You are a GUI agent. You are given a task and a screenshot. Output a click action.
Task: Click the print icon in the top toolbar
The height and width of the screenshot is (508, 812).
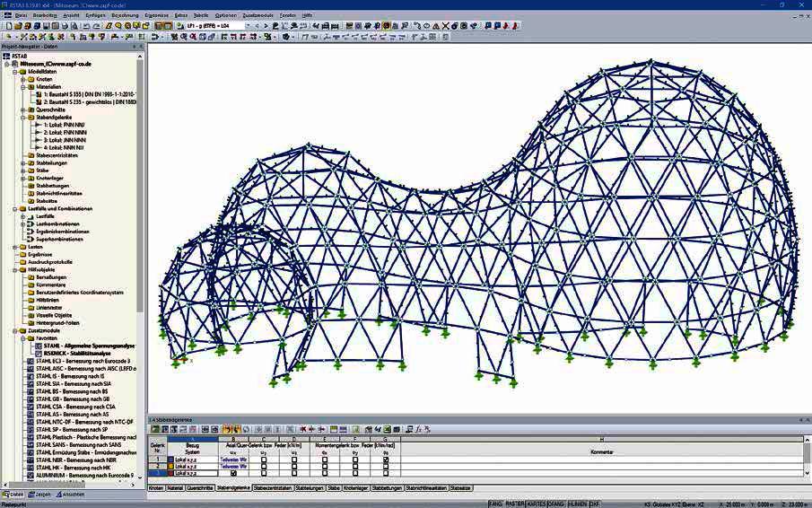pyautogui.click(x=65, y=25)
